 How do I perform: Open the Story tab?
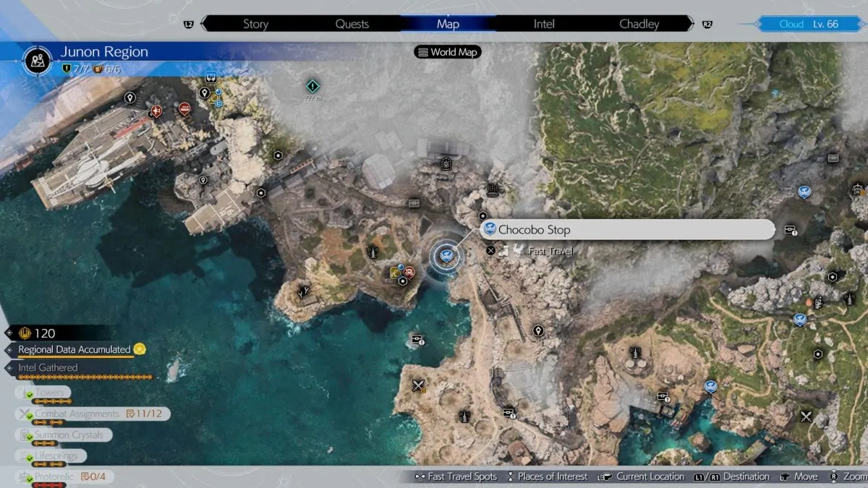(x=255, y=24)
